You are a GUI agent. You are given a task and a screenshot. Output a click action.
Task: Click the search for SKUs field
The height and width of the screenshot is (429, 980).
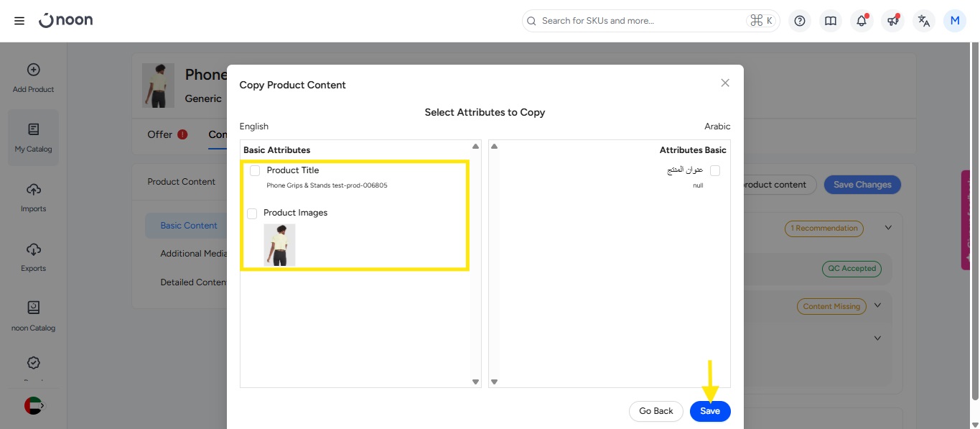coord(639,21)
